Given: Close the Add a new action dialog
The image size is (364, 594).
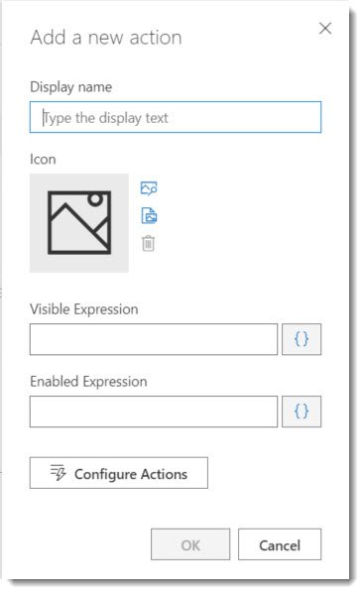Looking at the screenshot, I should 325,28.
